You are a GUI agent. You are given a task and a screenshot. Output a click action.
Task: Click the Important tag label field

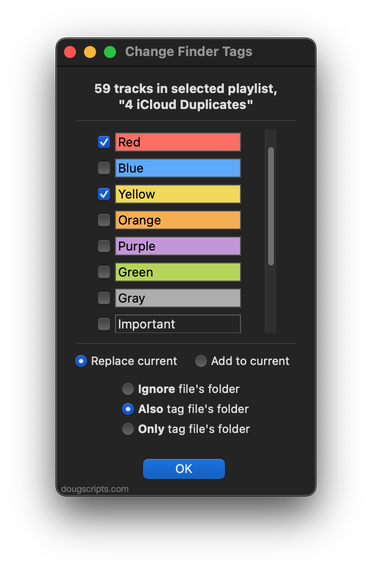click(178, 324)
